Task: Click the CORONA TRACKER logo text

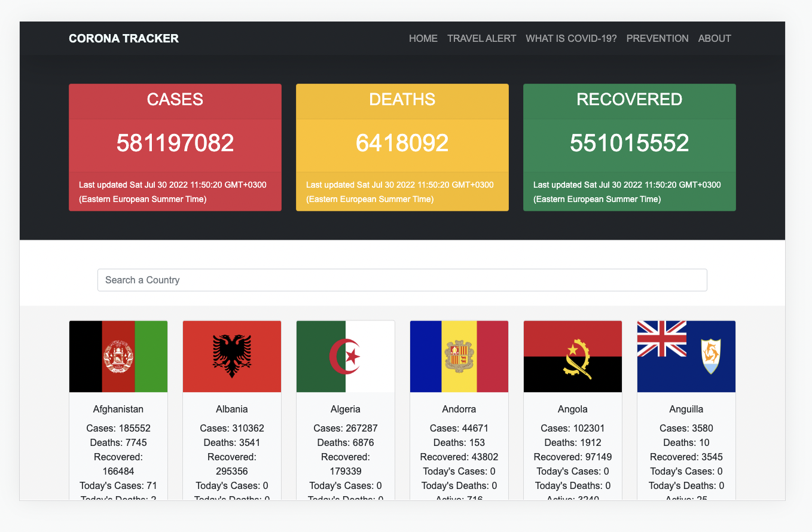Action: (x=124, y=38)
